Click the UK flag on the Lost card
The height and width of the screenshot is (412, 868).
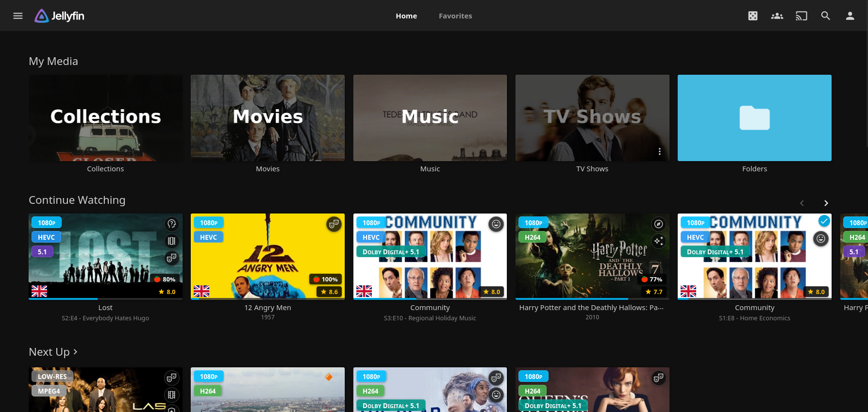click(39, 291)
